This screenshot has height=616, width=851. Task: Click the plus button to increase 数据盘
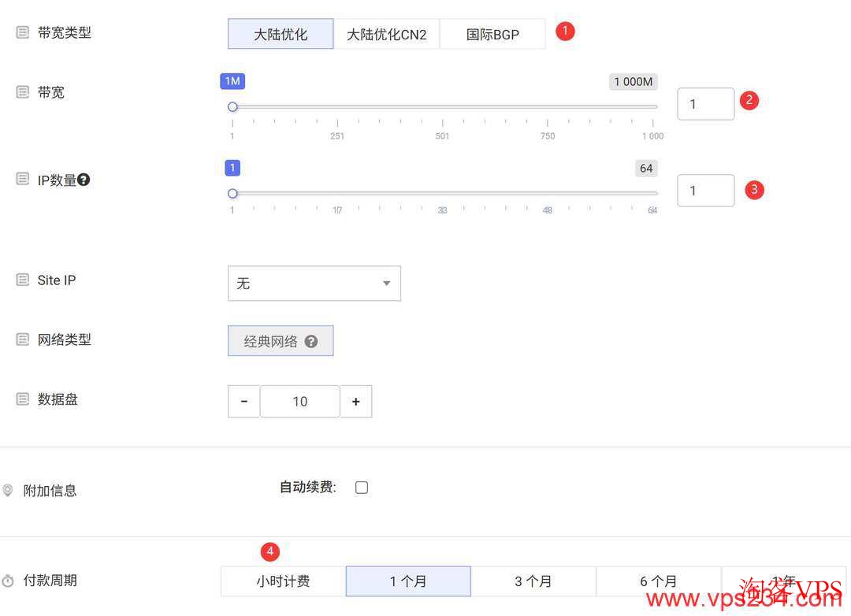[356, 401]
